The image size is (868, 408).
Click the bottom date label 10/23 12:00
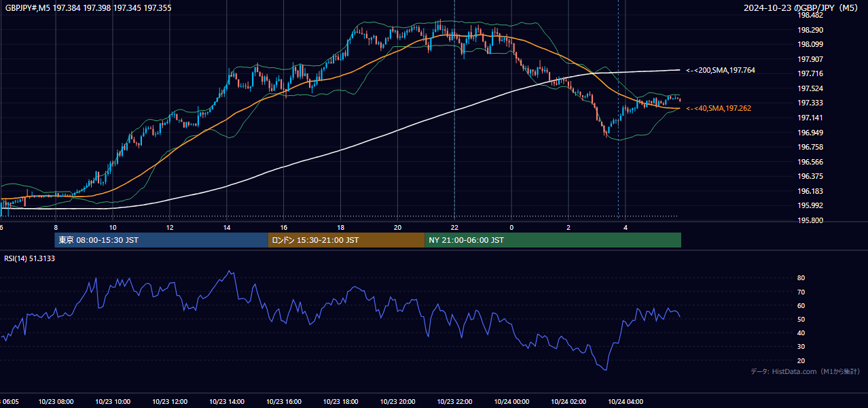pos(170,402)
